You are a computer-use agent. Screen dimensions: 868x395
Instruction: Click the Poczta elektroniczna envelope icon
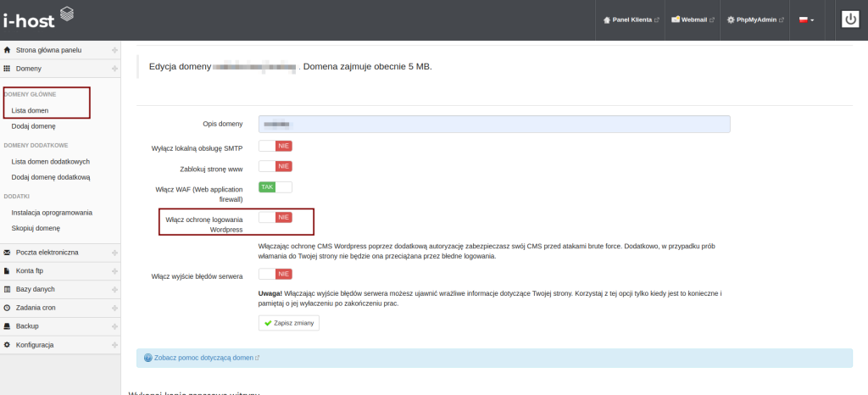[x=8, y=252]
